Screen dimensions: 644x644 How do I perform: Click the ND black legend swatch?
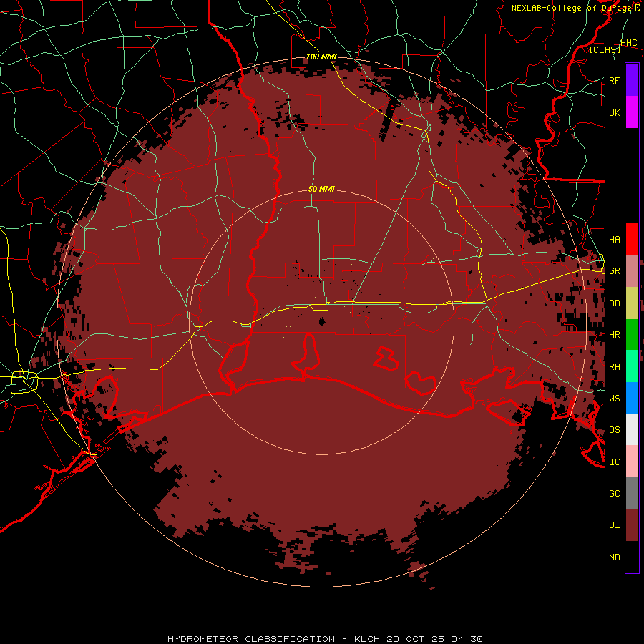coord(632,557)
